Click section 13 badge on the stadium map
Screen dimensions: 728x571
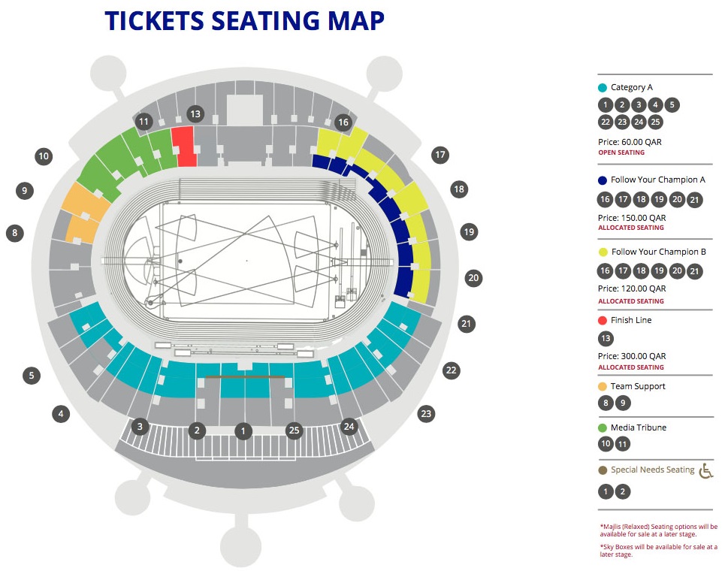pyautogui.click(x=195, y=114)
